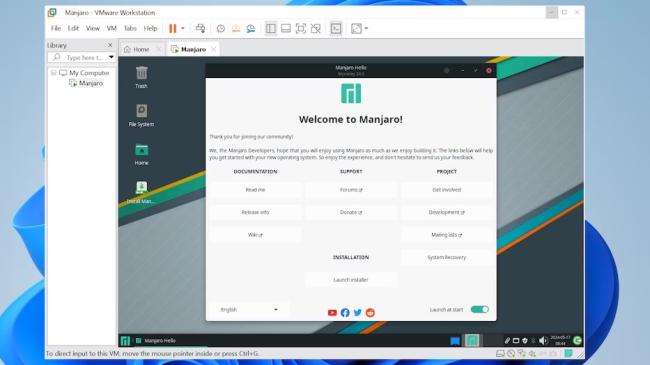This screenshot has height=365, width=650.
Task: Expand the pause button dropdown arrow
Action: 183,28
